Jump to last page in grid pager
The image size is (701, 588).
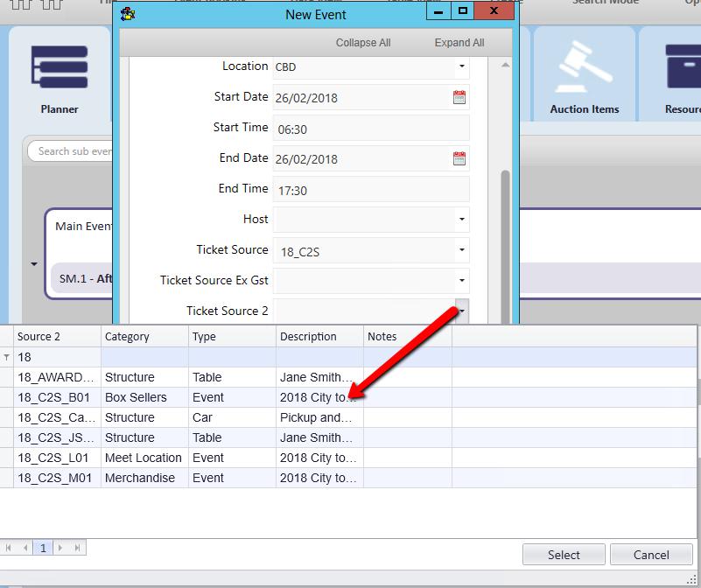pyautogui.click(x=78, y=548)
